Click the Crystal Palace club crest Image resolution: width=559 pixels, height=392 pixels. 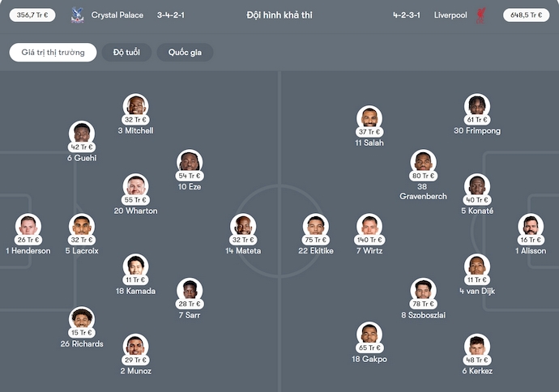78,15
